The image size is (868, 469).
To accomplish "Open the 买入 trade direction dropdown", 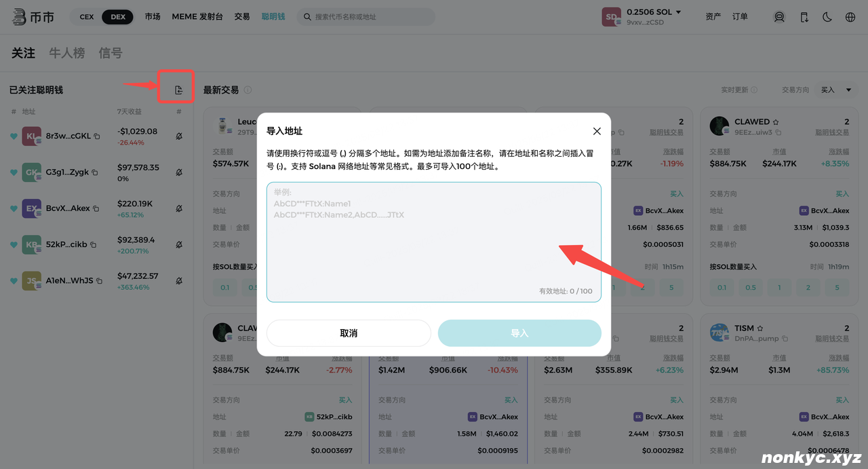I will tap(837, 90).
